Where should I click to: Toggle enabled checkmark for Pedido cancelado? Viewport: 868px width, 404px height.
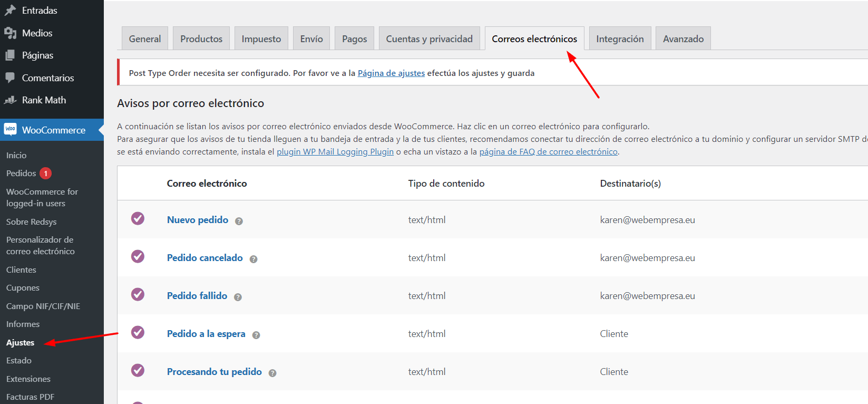138,256
